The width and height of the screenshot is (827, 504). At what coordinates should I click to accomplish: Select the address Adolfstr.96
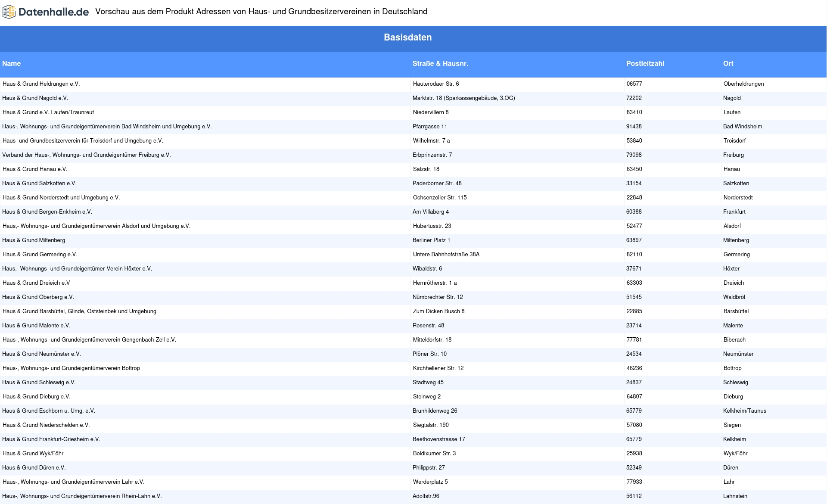coord(426,496)
